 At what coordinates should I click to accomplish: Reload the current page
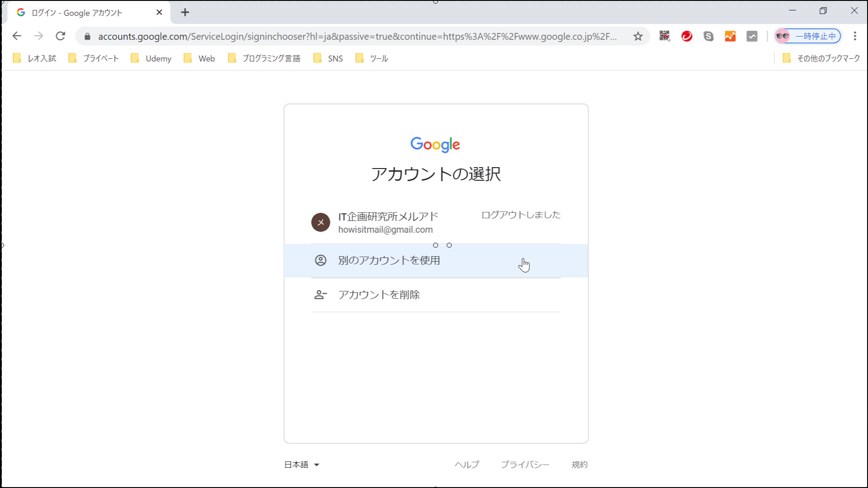pyautogui.click(x=61, y=36)
